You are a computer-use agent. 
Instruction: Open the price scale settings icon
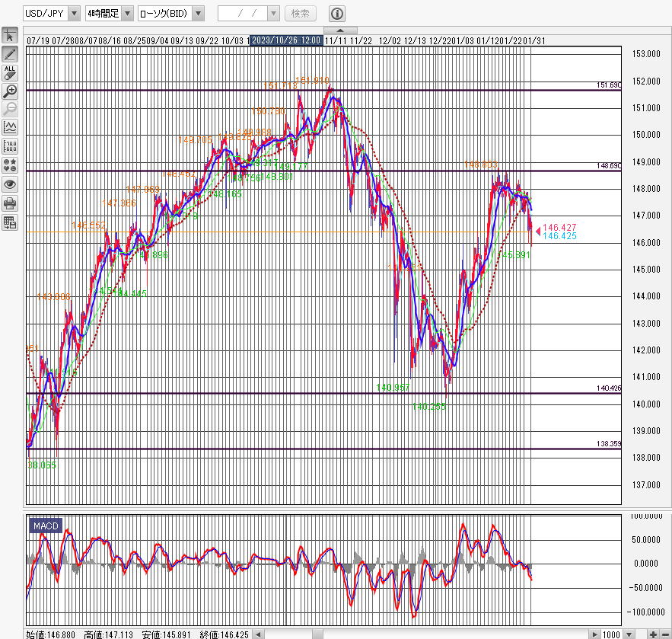(10, 145)
